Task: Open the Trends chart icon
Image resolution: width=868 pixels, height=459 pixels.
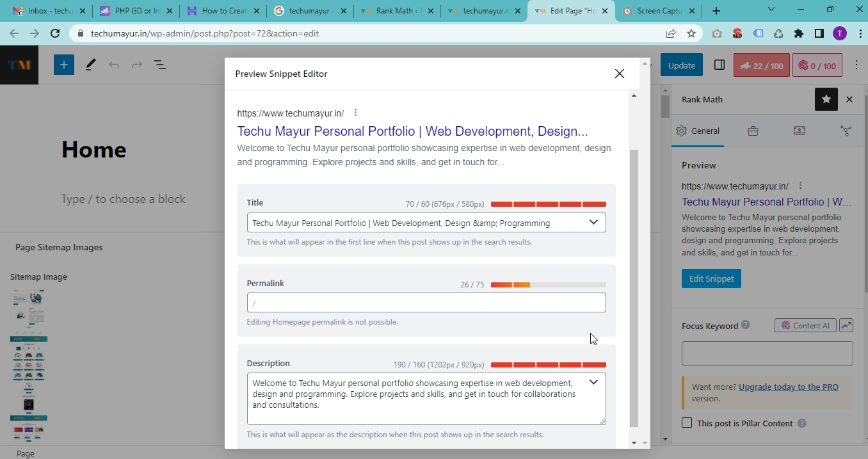Action: coord(846,325)
